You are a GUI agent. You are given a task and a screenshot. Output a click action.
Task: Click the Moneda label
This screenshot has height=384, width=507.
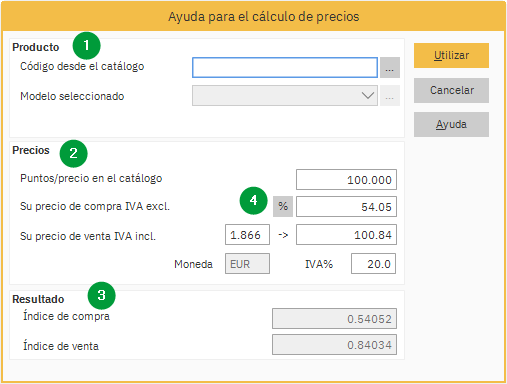pyautogui.click(x=193, y=264)
